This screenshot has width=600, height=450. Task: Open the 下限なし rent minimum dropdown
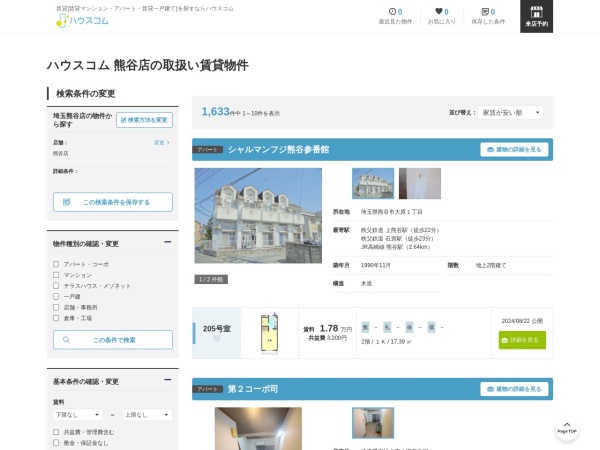tap(78, 415)
